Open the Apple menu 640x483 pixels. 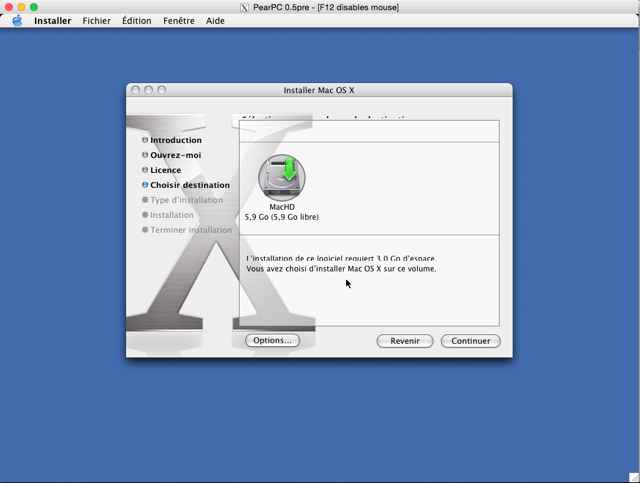pyautogui.click(x=17, y=21)
